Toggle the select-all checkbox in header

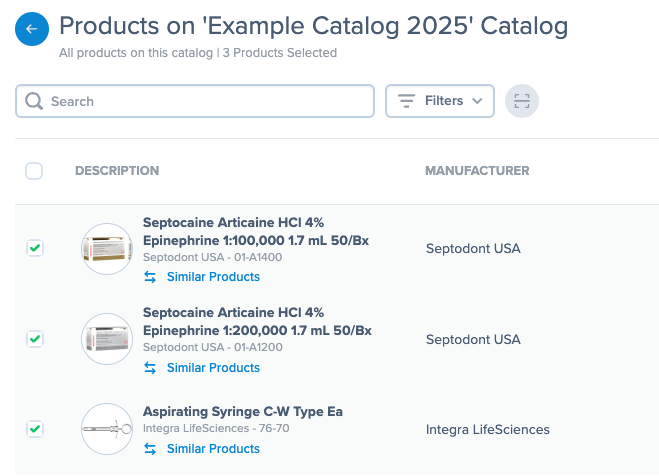pyautogui.click(x=34, y=171)
